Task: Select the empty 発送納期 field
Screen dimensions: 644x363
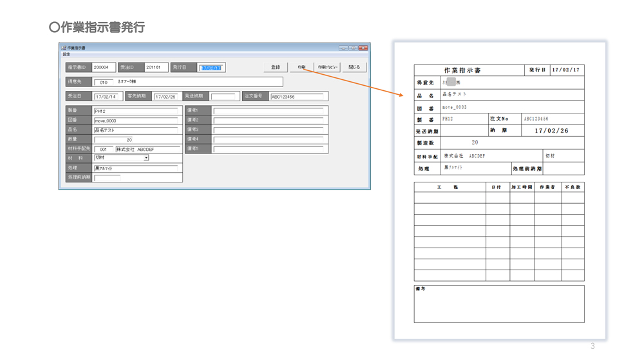Action: [224, 97]
